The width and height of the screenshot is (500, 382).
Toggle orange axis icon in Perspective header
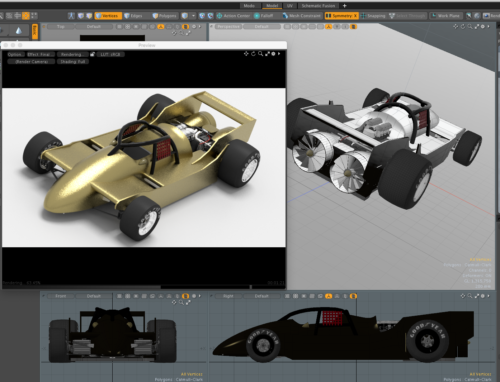[329, 26]
